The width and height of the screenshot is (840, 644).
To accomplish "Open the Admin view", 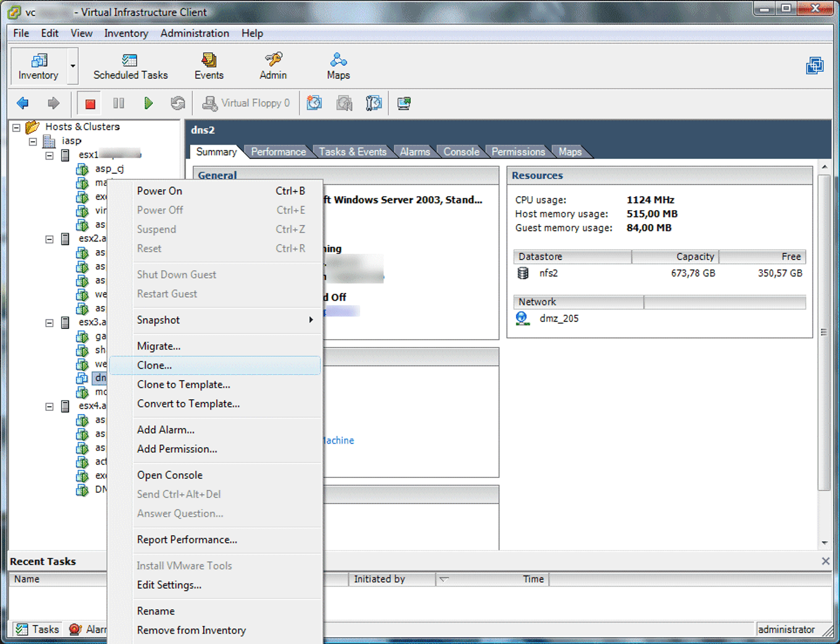I will (x=273, y=66).
